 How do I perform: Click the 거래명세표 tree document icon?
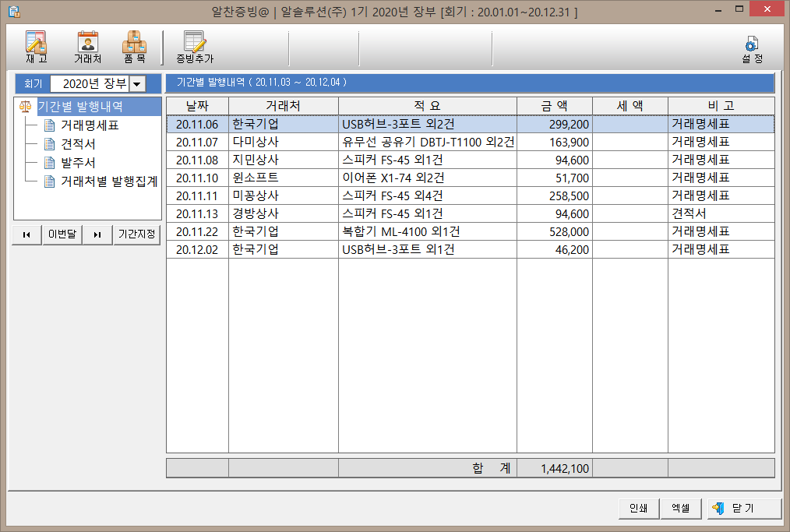coord(49,125)
